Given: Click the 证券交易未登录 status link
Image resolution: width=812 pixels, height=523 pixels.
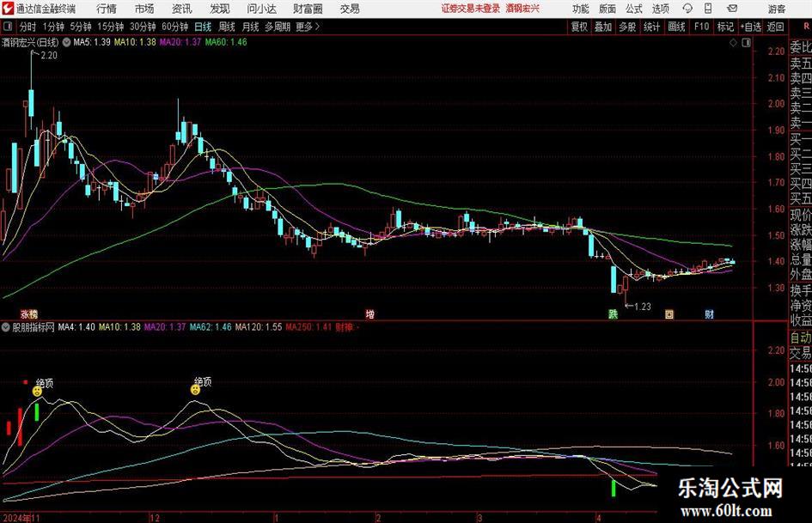Looking at the screenshot, I should pyautogui.click(x=471, y=9).
